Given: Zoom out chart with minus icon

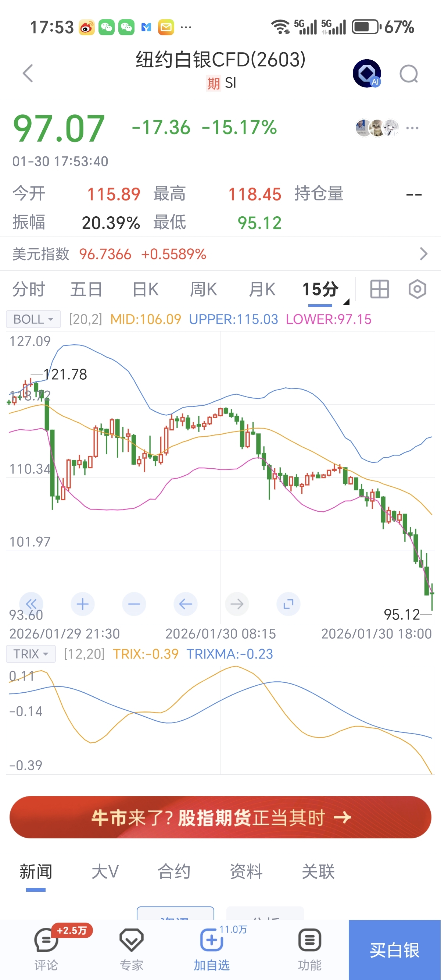Looking at the screenshot, I should [134, 604].
